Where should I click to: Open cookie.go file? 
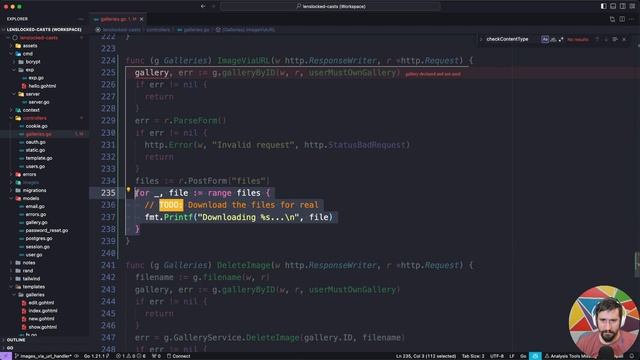pyautogui.click(x=37, y=126)
